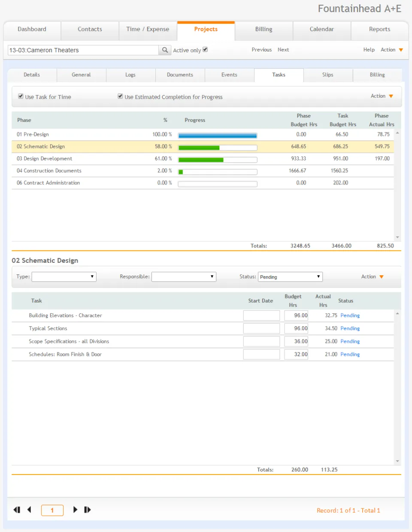Open the Slips sub-tab
This screenshot has width=412, height=532.
328,75
